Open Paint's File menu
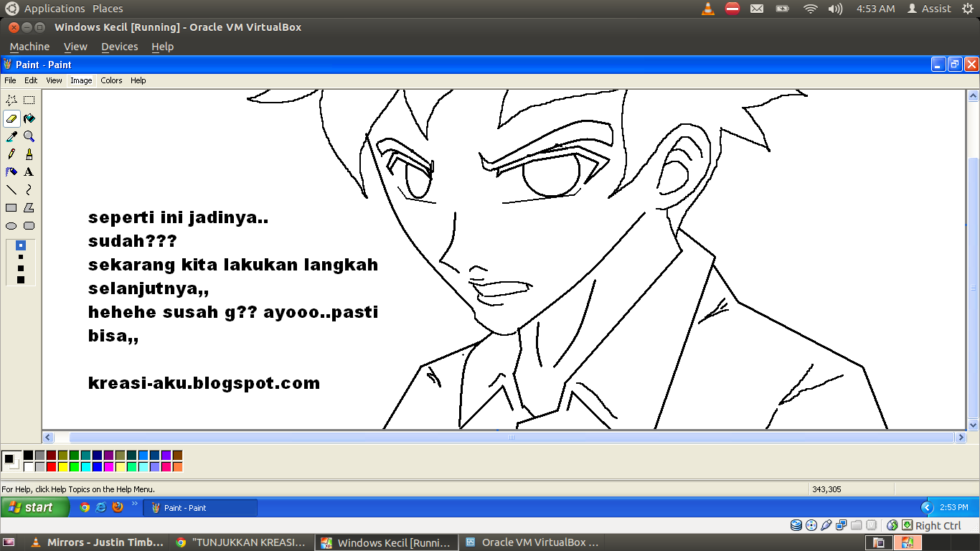 (10, 80)
